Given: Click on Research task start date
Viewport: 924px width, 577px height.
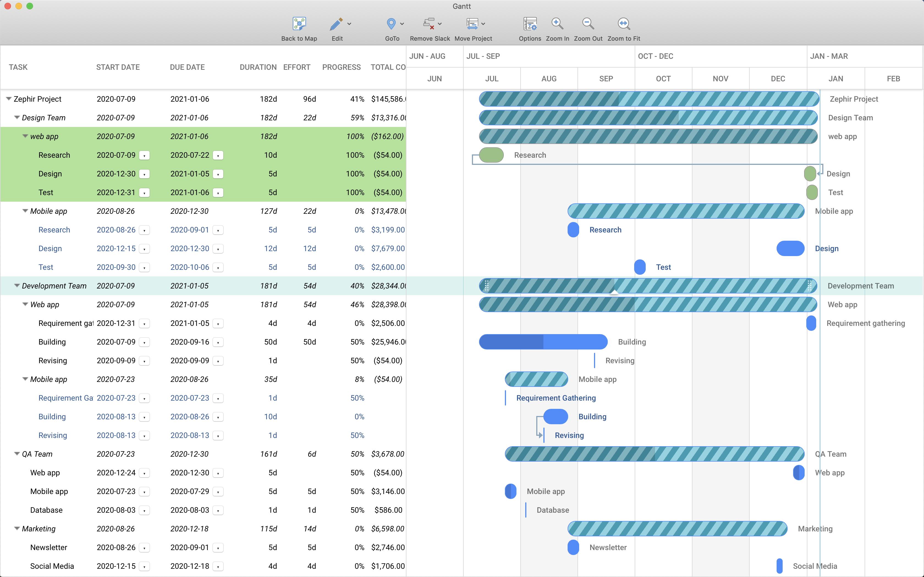Looking at the screenshot, I should tap(116, 155).
